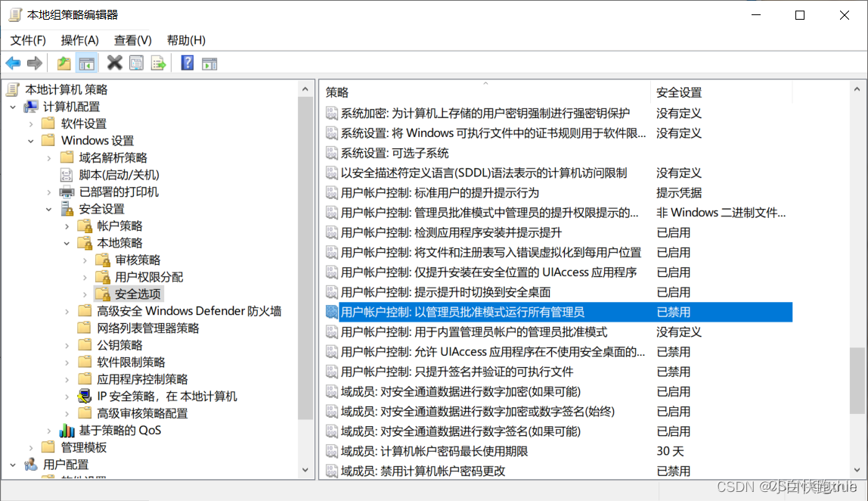Expand the 管理模板 node
This screenshot has height=501, width=868.
30,448
